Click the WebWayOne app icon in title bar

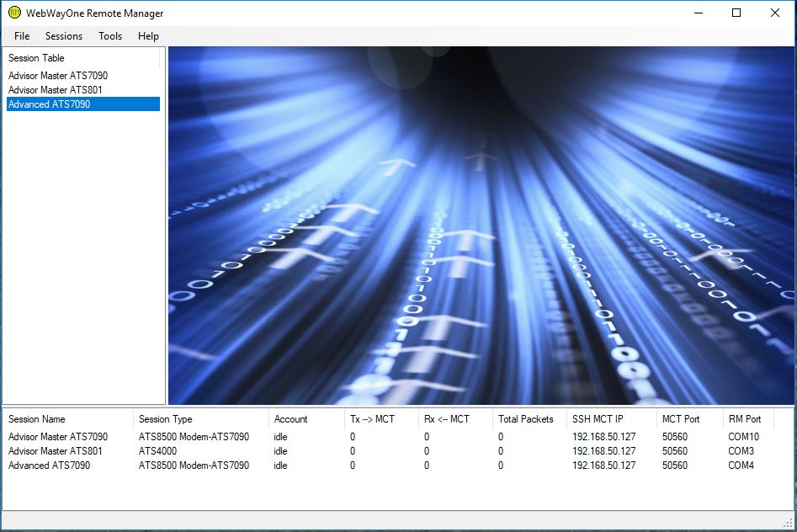tap(14, 13)
